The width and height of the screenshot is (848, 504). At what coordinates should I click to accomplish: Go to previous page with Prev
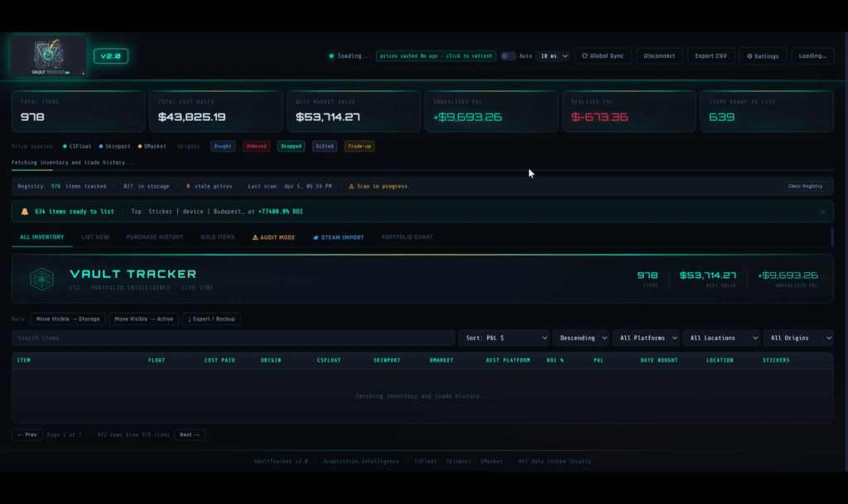click(x=27, y=434)
